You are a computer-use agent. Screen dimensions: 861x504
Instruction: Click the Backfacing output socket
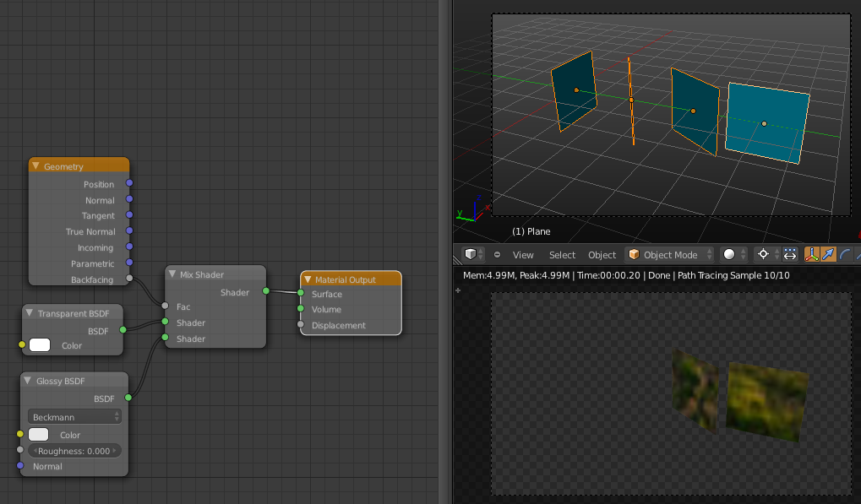click(129, 278)
